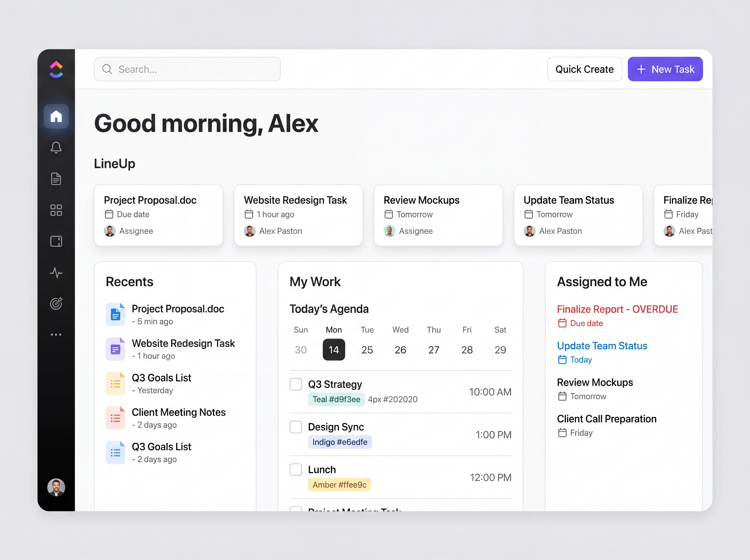Open notifications bell icon
The image size is (750, 560).
pos(56,147)
